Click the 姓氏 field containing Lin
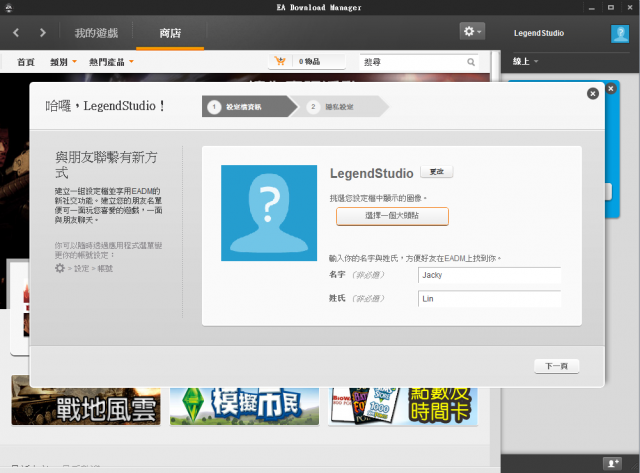This screenshot has width=640, height=473. click(489, 298)
